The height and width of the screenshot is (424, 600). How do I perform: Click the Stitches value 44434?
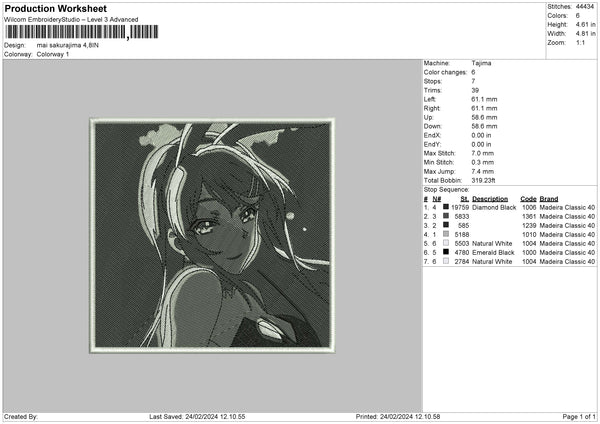[585, 7]
